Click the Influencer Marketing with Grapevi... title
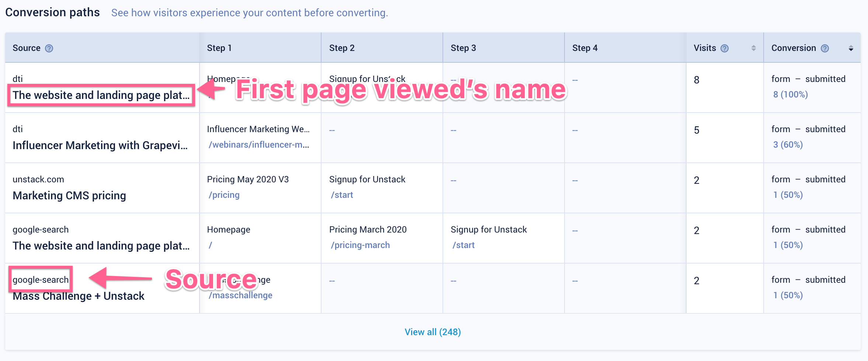Viewport: 868px width, 361px height. tap(100, 145)
